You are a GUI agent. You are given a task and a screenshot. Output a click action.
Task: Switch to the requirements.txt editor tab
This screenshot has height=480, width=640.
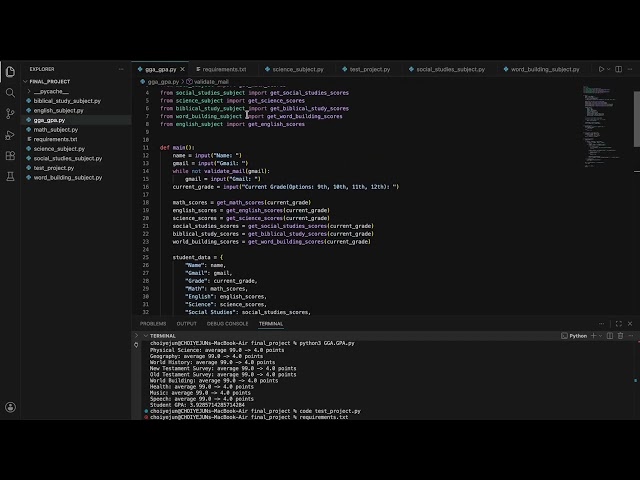point(224,69)
